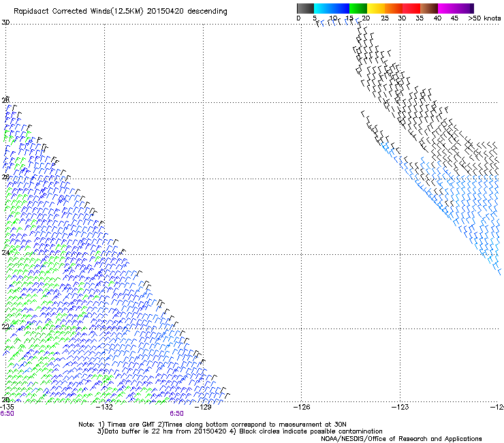Click the orange 25-30 knots color segment

[x=394, y=8]
